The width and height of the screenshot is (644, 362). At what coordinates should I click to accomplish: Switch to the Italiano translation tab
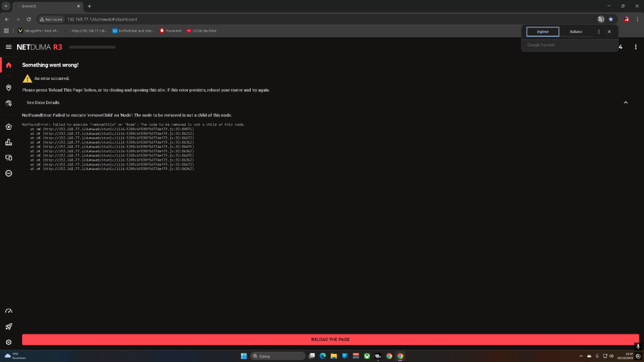[x=576, y=32]
